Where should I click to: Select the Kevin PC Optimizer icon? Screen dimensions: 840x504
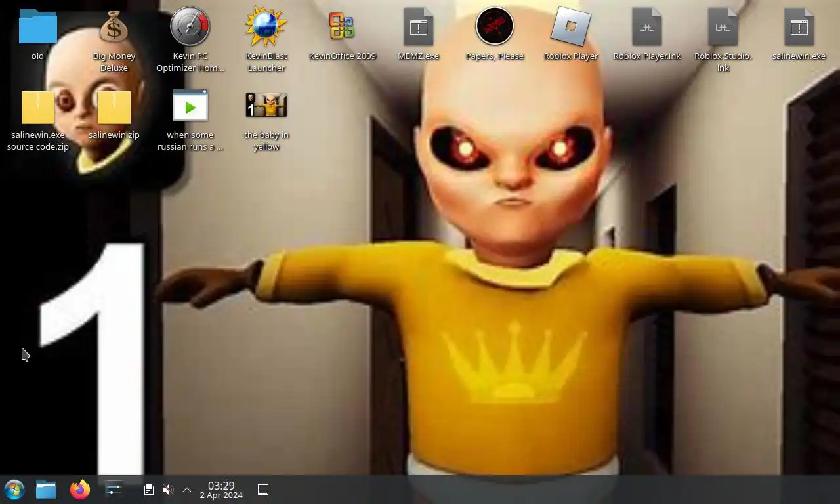click(190, 27)
